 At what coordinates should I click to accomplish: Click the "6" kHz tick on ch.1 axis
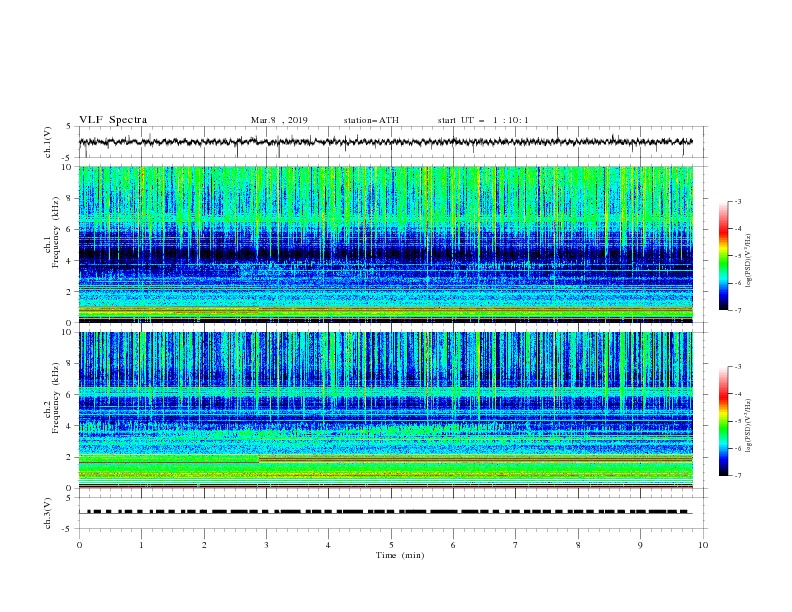click(70, 229)
